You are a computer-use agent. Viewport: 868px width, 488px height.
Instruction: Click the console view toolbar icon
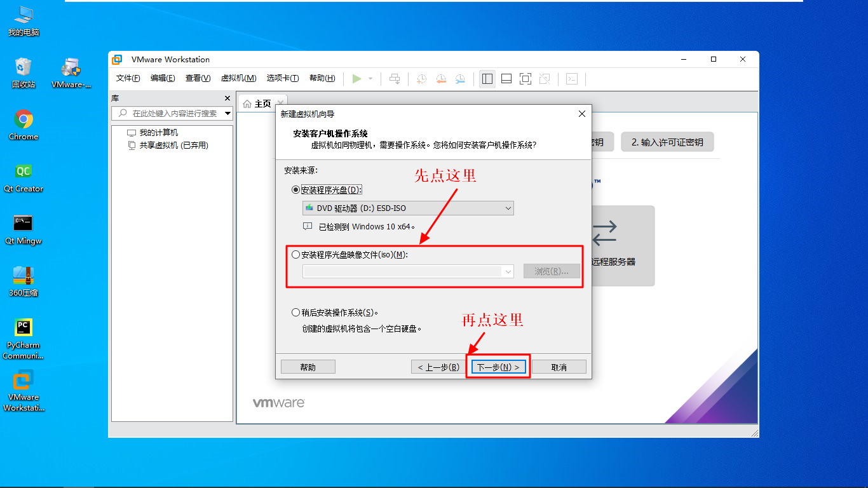pos(572,79)
